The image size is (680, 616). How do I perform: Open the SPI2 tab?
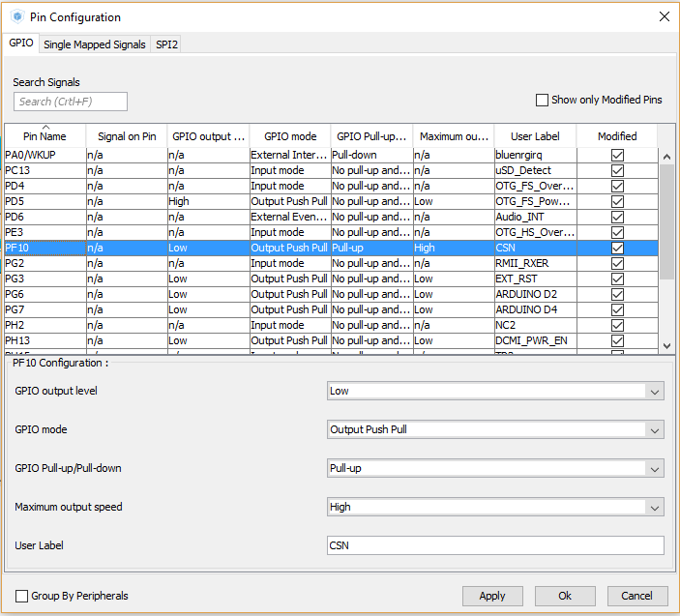[x=166, y=44]
